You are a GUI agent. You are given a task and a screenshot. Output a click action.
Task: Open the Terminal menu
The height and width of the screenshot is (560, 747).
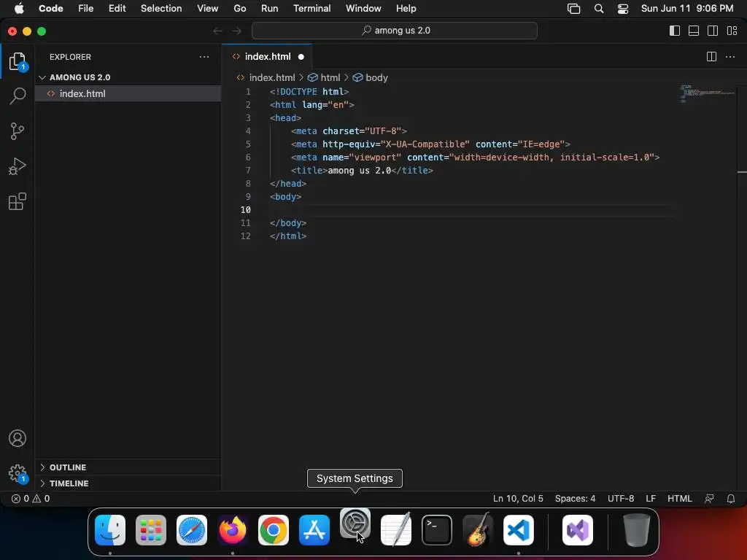tap(312, 9)
